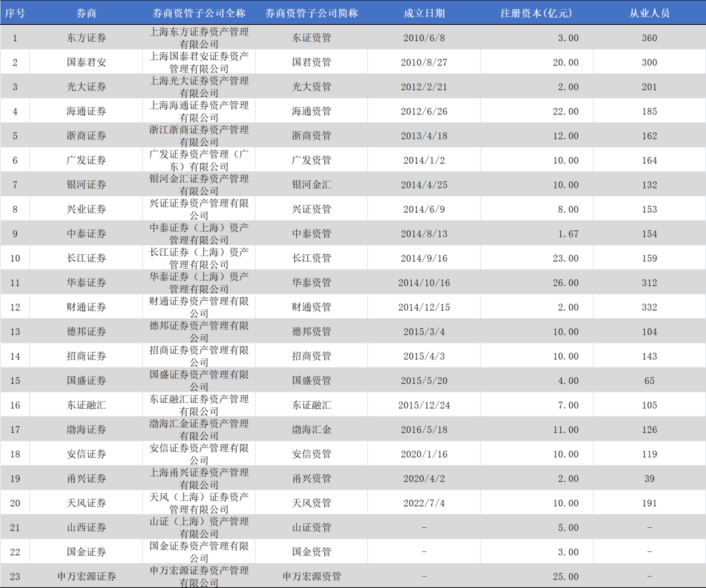
Task: Click the 山西证券 cell
Action: pos(86,527)
